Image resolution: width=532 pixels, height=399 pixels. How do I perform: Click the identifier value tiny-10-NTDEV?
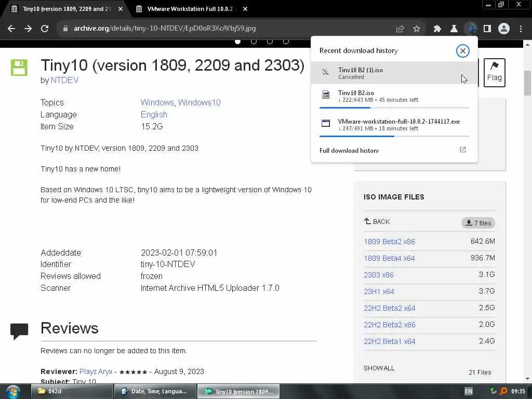[168, 264]
